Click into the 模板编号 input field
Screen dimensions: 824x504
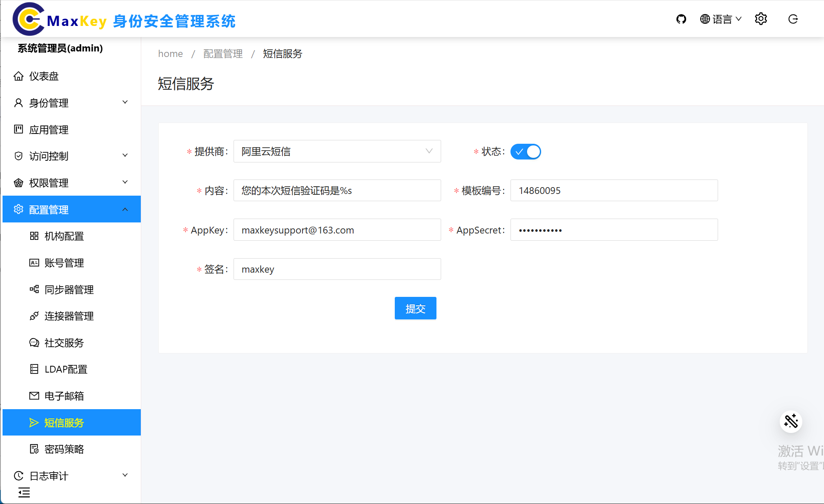coord(613,191)
